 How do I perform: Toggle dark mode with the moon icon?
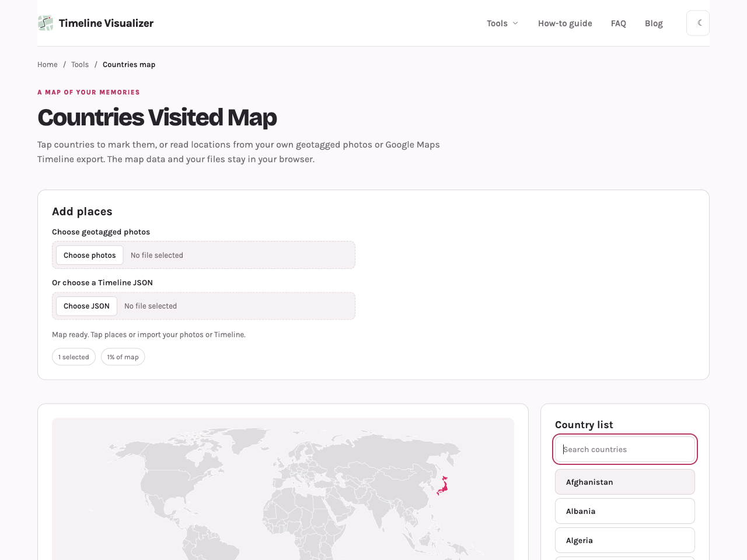(x=698, y=23)
